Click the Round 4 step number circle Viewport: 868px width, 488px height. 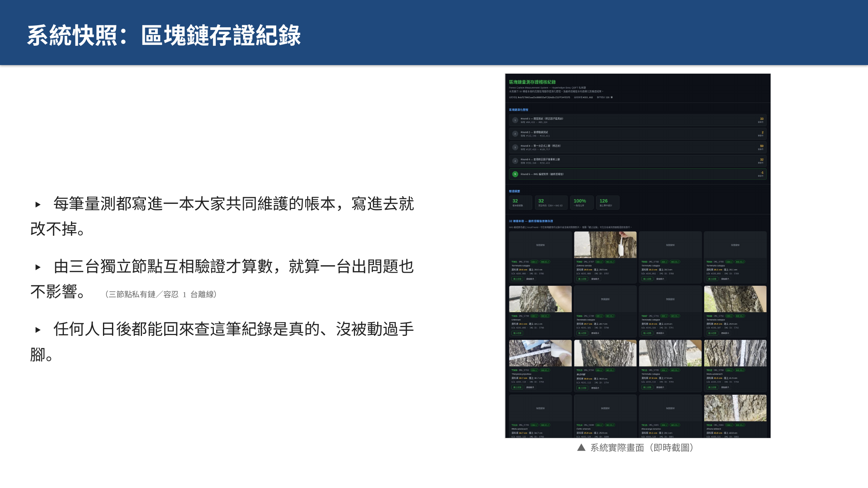point(515,161)
